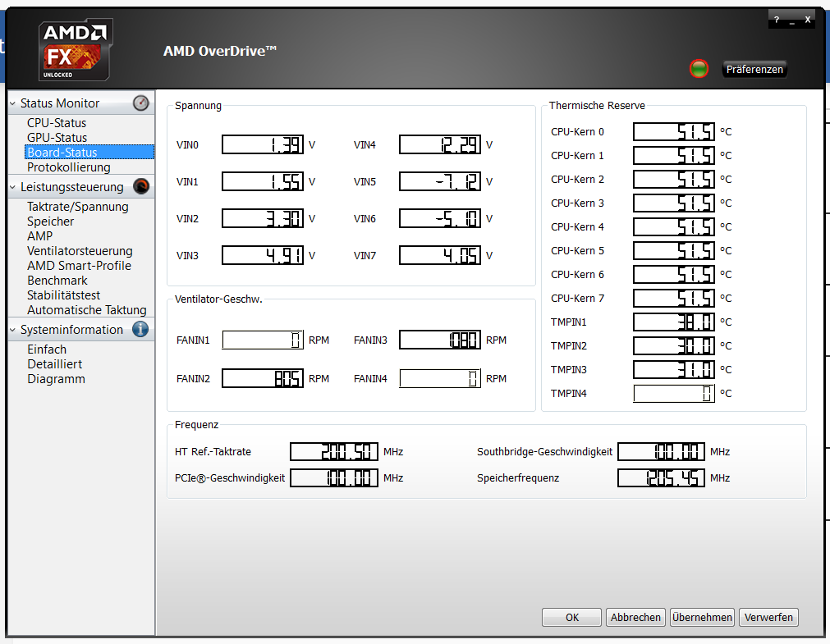Click the VIN0 voltage readout
This screenshot has width=830, height=644.
(x=263, y=144)
